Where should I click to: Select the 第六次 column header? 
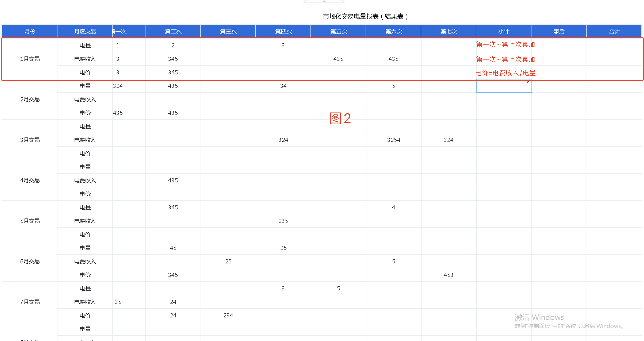(393, 31)
